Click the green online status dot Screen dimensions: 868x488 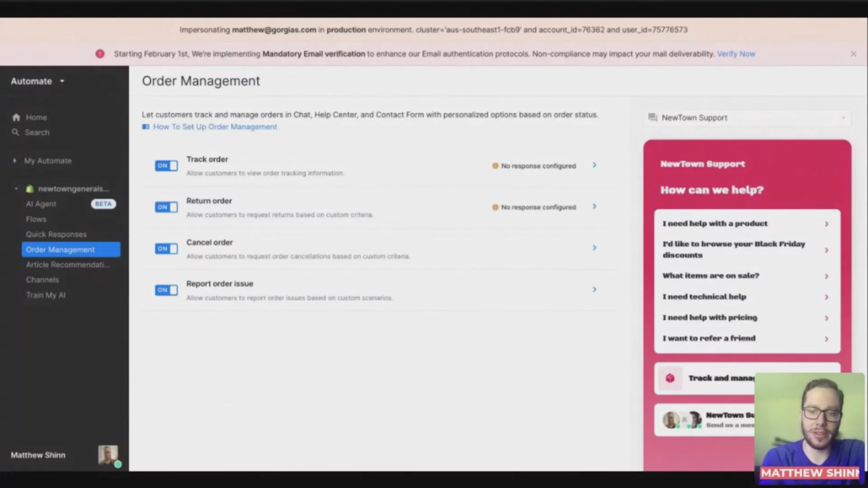[118, 465]
